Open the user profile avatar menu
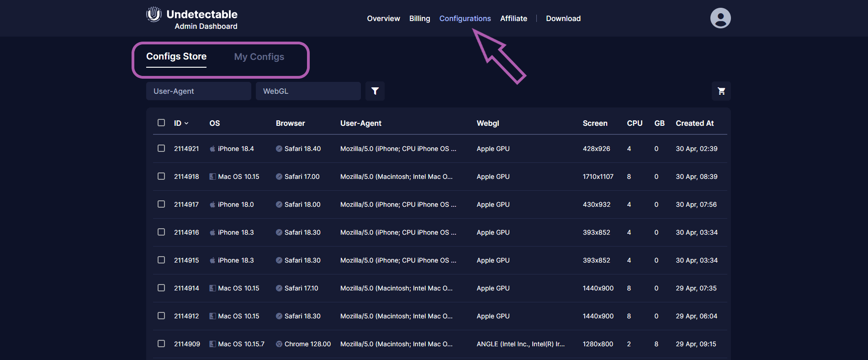Screen dimensions: 868x360 [x=720, y=18]
